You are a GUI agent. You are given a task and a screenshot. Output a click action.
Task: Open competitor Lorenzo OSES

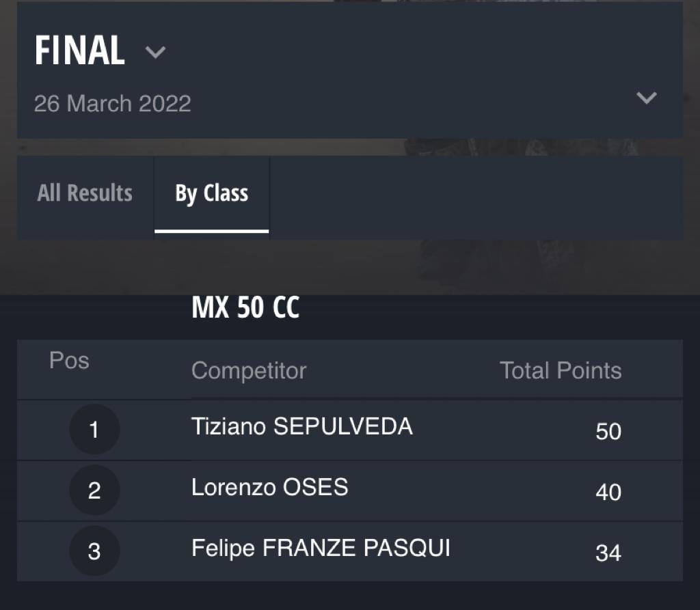click(x=269, y=487)
